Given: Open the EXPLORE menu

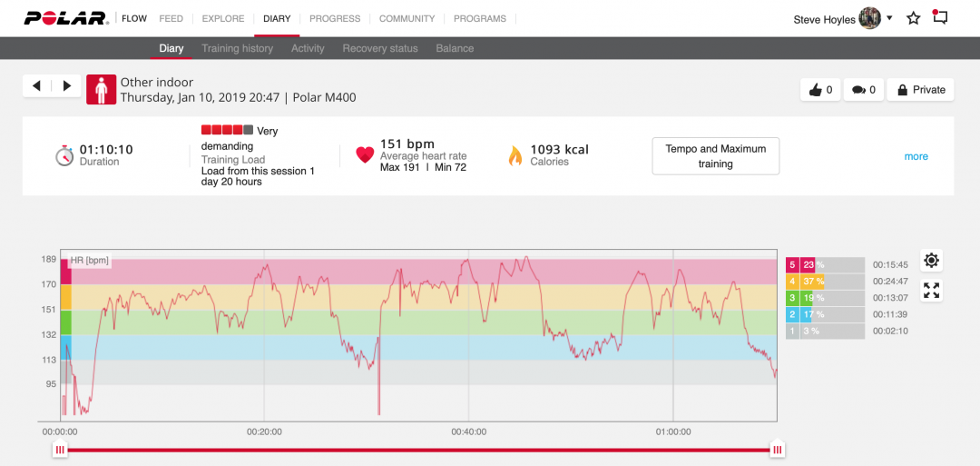Looking at the screenshot, I should click(x=223, y=18).
